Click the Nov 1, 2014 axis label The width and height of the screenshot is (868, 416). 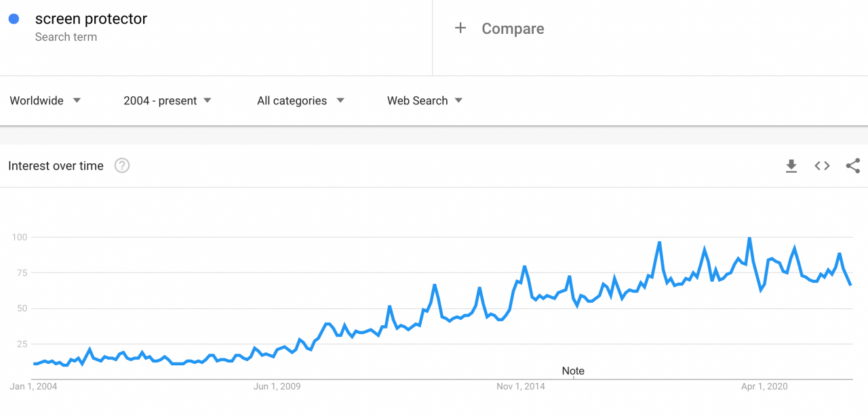coord(521,386)
